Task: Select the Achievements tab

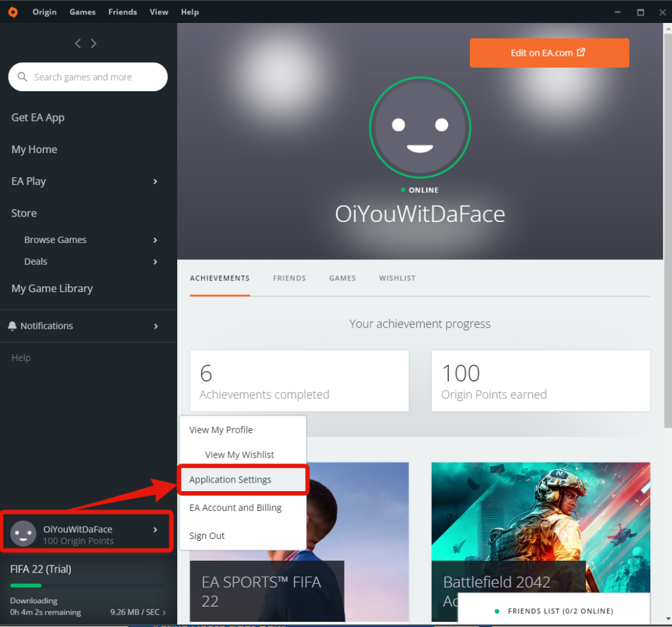Action: 220,278
